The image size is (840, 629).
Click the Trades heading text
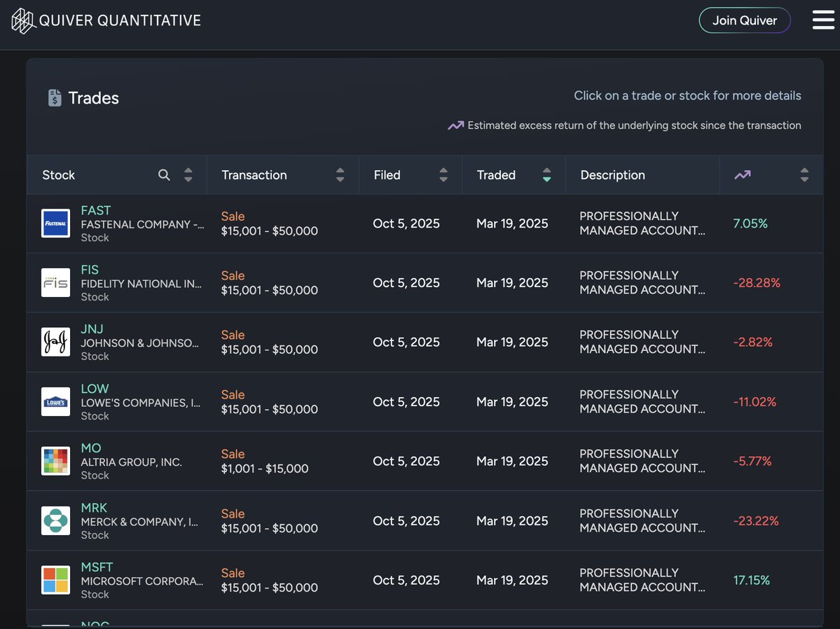(x=93, y=98)
